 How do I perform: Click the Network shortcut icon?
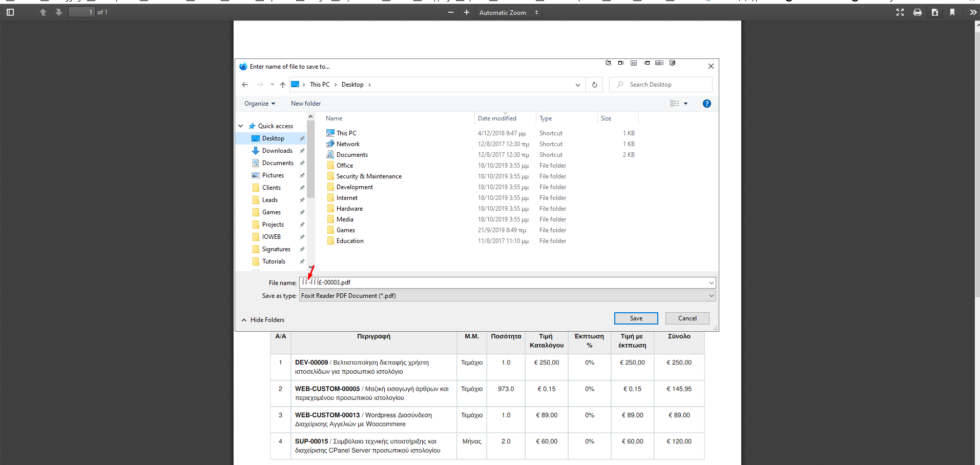click(330, 144)
